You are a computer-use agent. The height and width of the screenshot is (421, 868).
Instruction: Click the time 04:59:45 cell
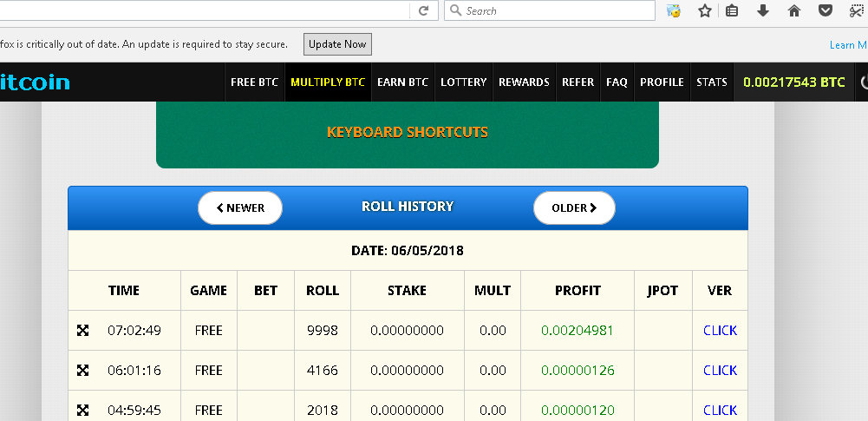(134, 411)
